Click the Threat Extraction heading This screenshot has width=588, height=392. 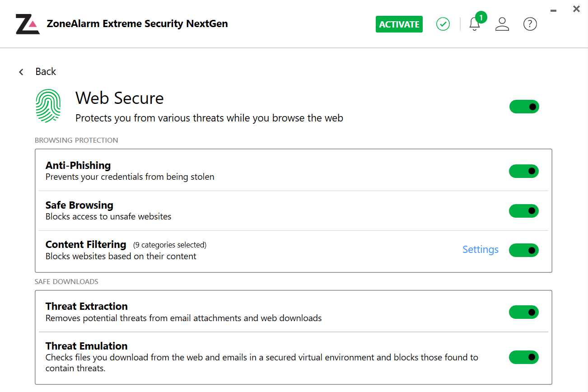[x=87, y=306]
